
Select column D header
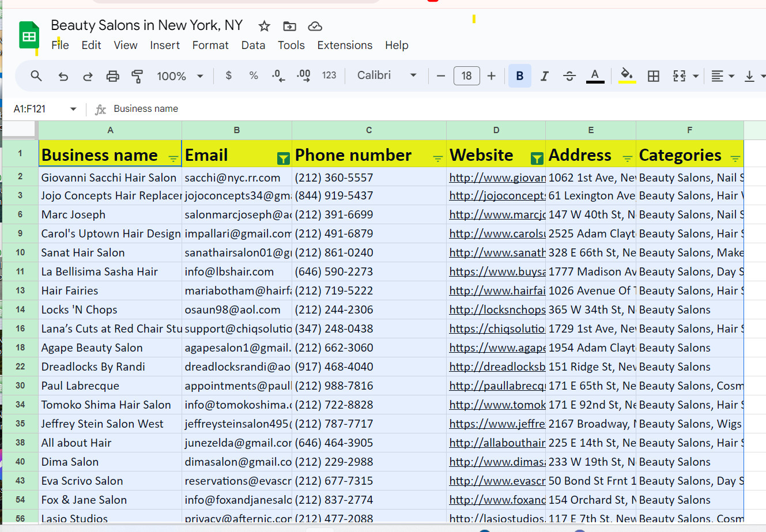pyautogui.click(x=496, y=130)
